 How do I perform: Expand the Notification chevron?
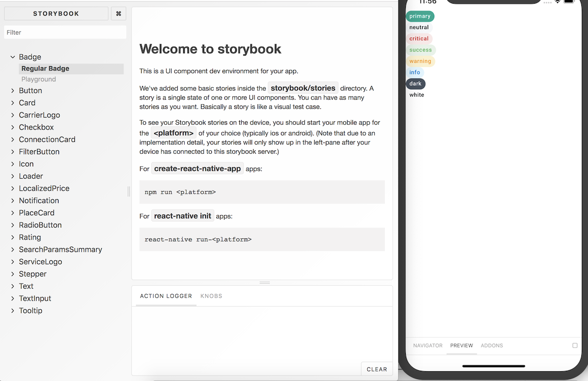[13, 201]
